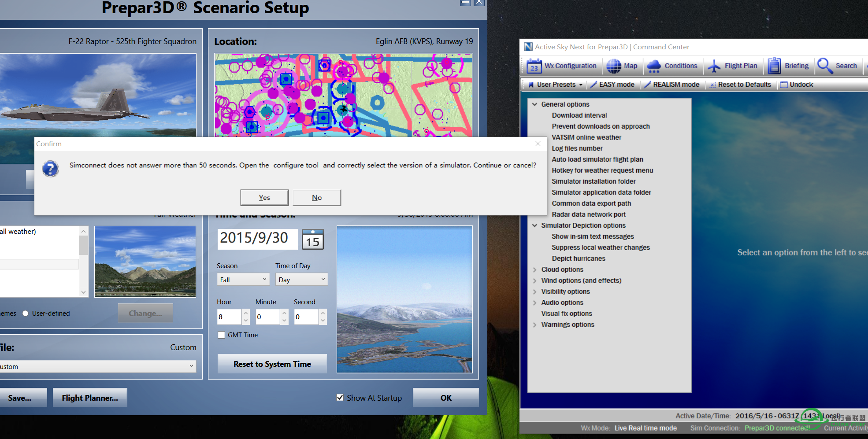
Task: Toggle Show At Startup checkbox
Action: tap(340, 398)
